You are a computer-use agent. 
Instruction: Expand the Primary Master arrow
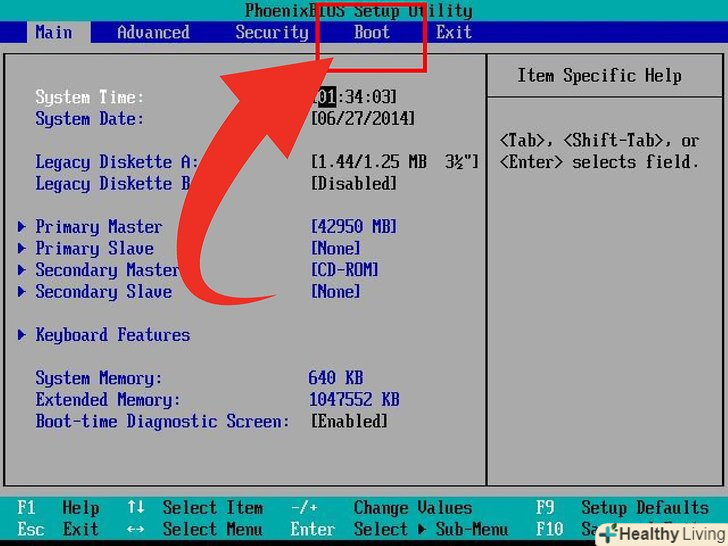click(21, 227)
